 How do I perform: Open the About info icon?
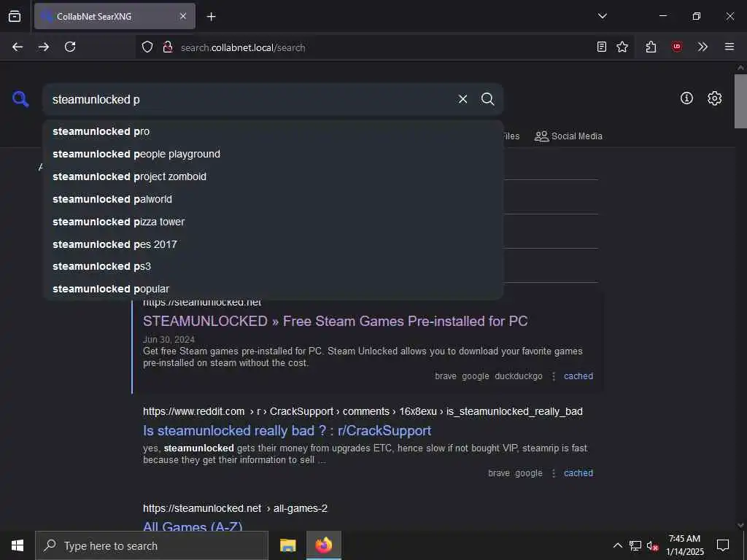pyautogui.click(x=686, y=98)
